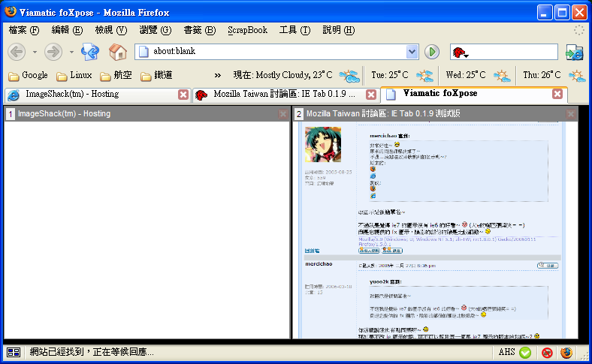Close foXpose panel 1 ImageShack

[282, 114]
